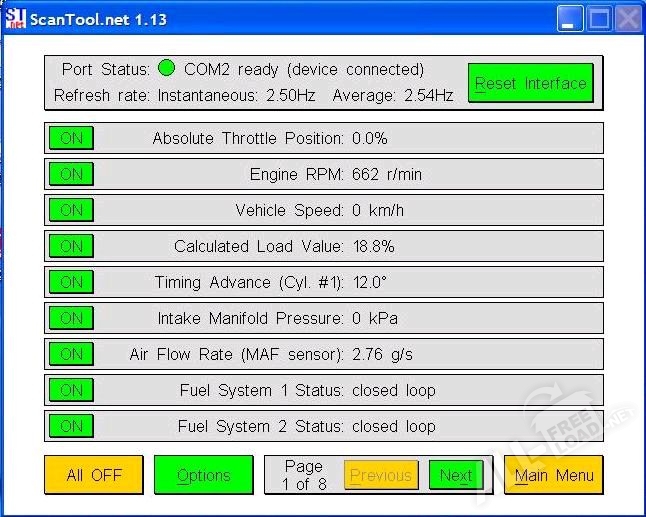Click the Engine RPM value reading
This screenshot has width=646, height=517.
[387, 174]
